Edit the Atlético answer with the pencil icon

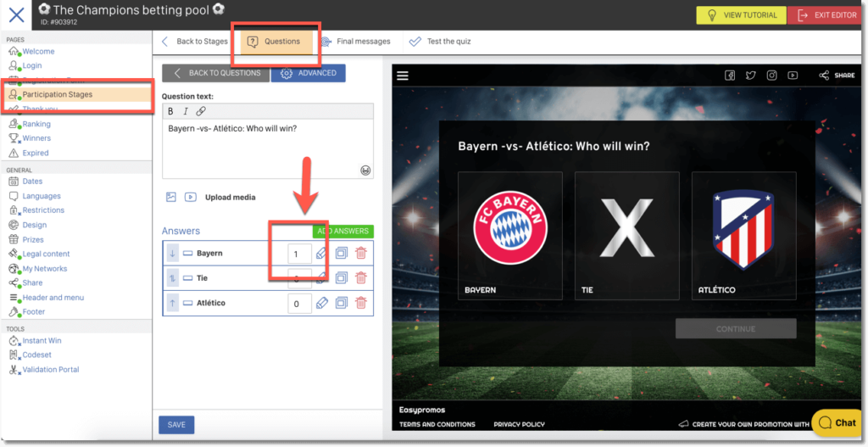pos(321,303)
